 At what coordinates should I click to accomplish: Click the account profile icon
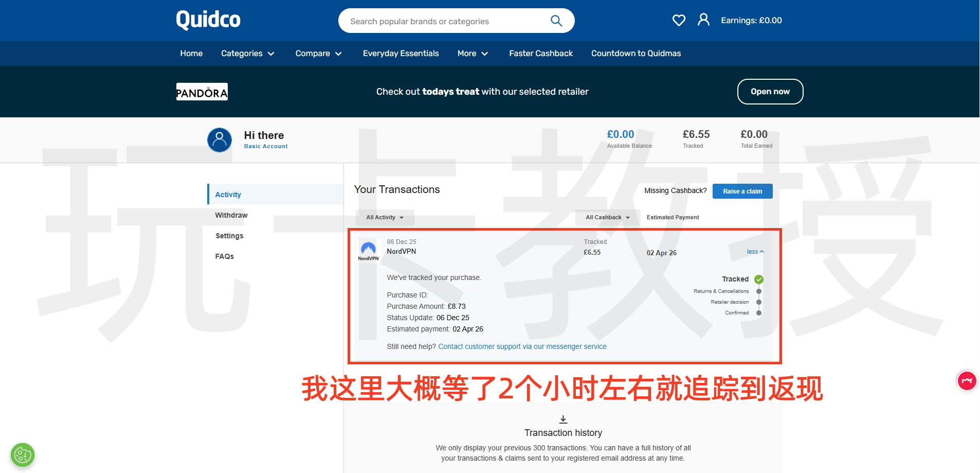(703, 20)
